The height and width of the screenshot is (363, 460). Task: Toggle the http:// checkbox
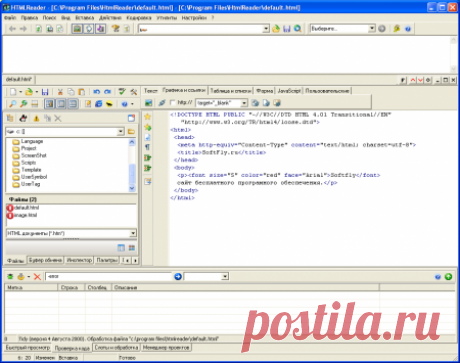point(173,103)
